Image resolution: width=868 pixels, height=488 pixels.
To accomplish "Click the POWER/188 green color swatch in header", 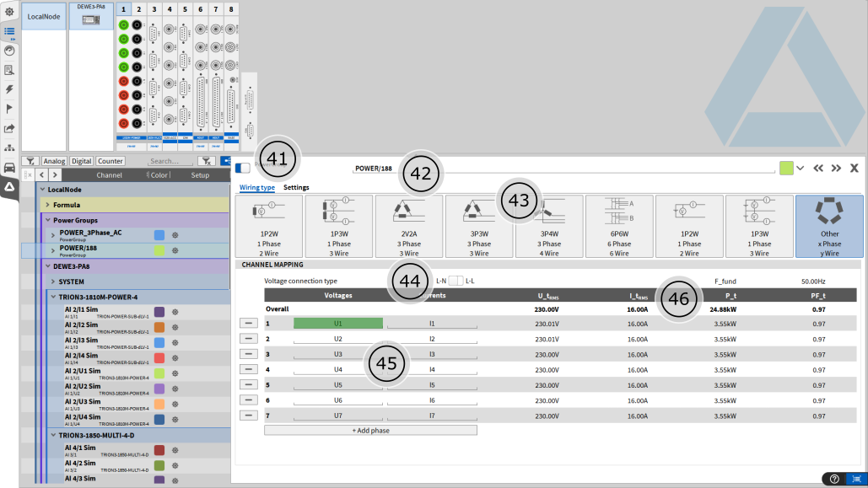I will (x=786, y=169).
